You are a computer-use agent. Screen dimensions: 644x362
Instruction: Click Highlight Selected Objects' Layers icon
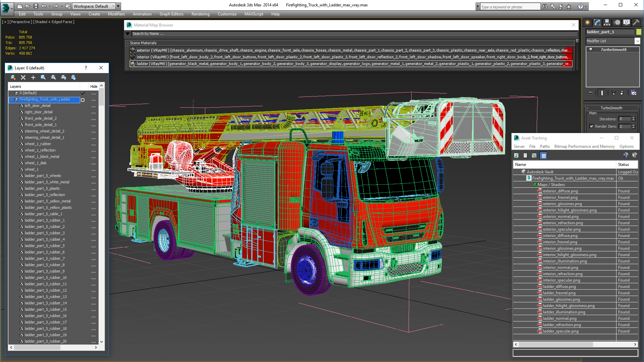[53, 77]
